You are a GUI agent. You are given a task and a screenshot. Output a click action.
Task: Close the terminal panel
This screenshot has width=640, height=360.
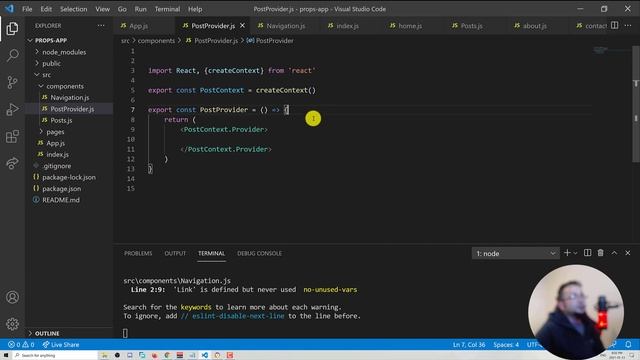pyautogui.click(x=628, y=253)
